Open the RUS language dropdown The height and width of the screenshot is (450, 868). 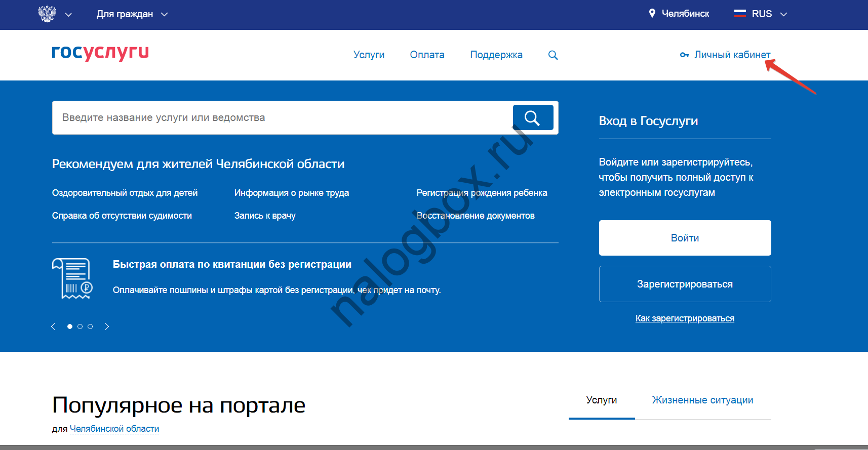click(x=783, y=14)
